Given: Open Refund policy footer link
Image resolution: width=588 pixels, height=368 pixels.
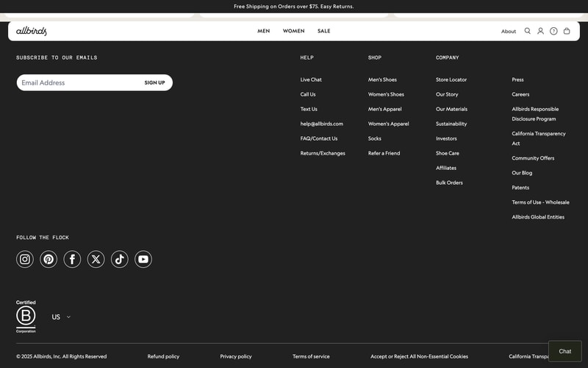Looking at the screenshot, I should pos(163,356).
